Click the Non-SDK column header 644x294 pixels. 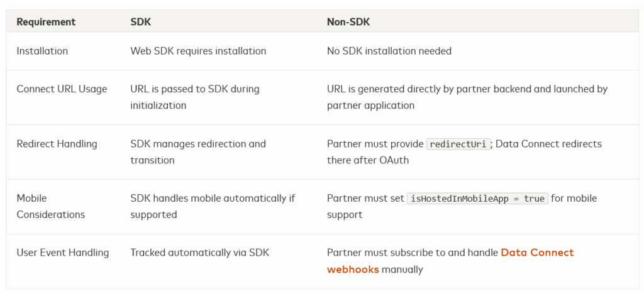point(348,22)
